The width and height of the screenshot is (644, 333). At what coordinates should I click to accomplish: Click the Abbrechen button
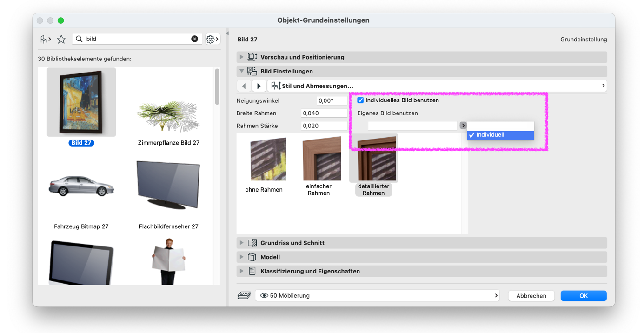click(531, 296)
